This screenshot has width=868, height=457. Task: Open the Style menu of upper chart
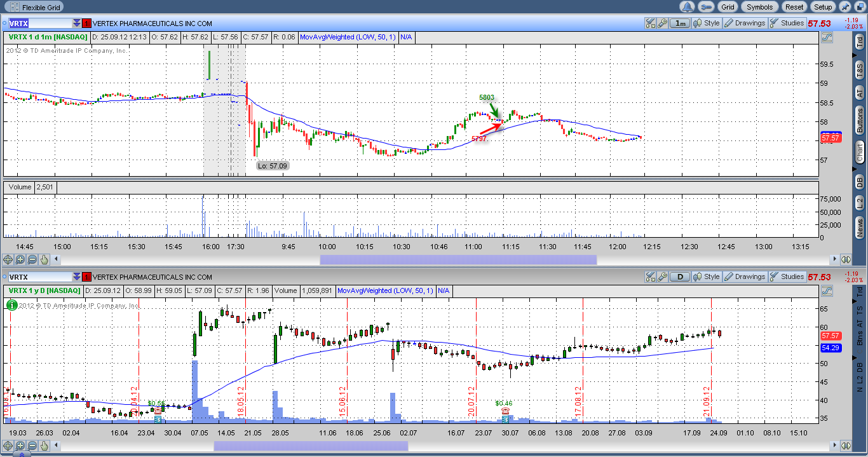click(x=707, y=24)
